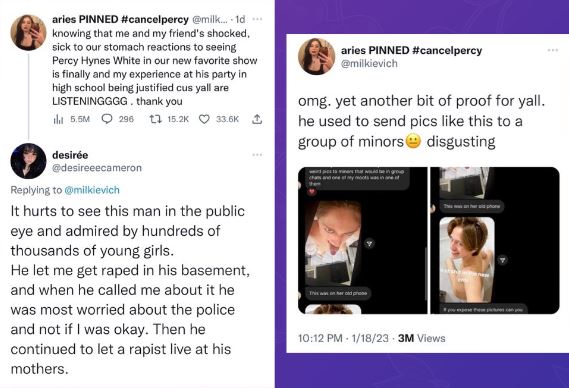
Task: Click the @milkievich handle under right tweet name
Action: 369,64
